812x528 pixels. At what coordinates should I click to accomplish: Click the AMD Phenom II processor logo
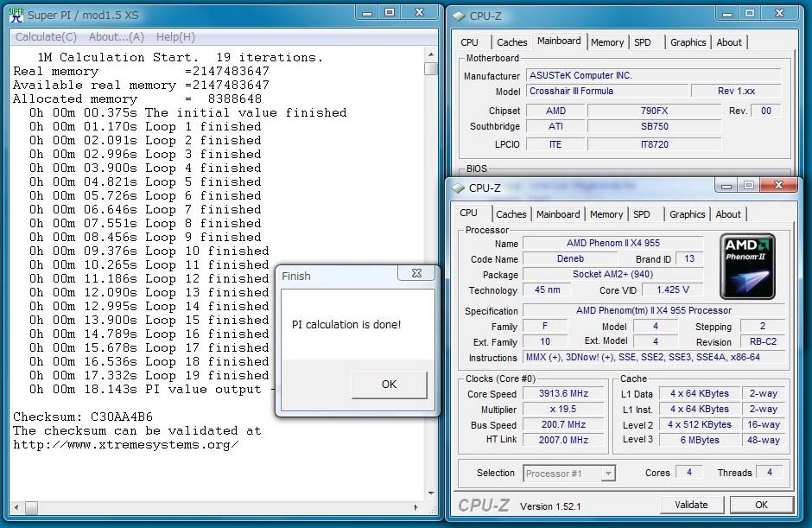(x=747, y=266)
